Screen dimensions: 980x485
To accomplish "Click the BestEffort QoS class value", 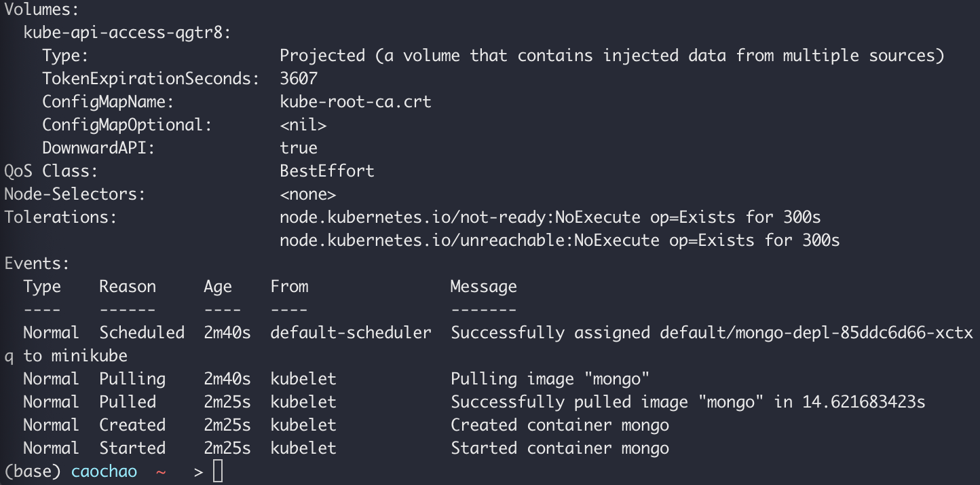I will coord(326,171).
